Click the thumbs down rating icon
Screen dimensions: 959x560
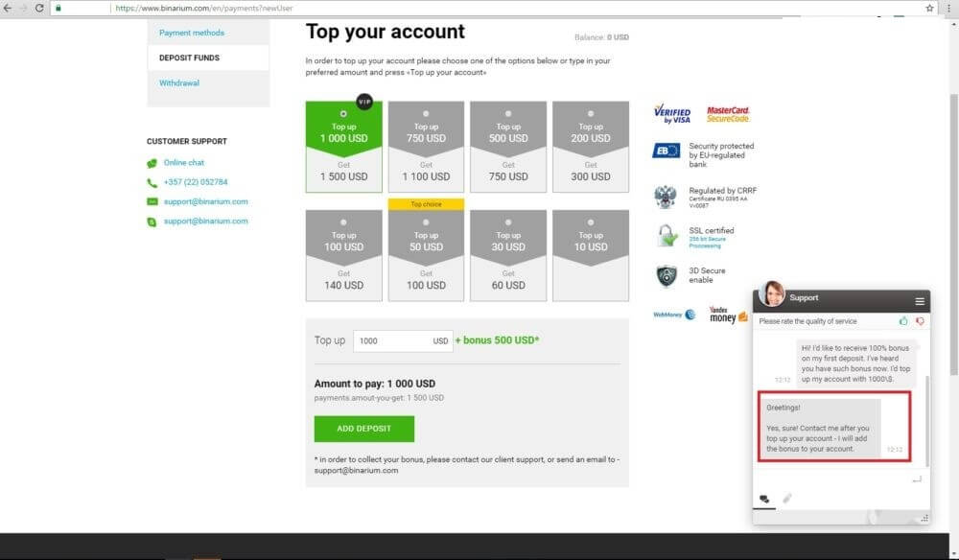[920, 321]
